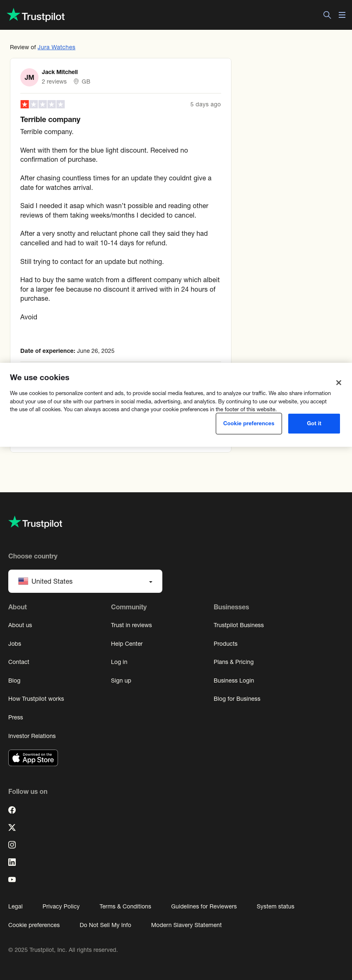
Task: Open Plans & Pricing link
Action: [x=234, y=662]
